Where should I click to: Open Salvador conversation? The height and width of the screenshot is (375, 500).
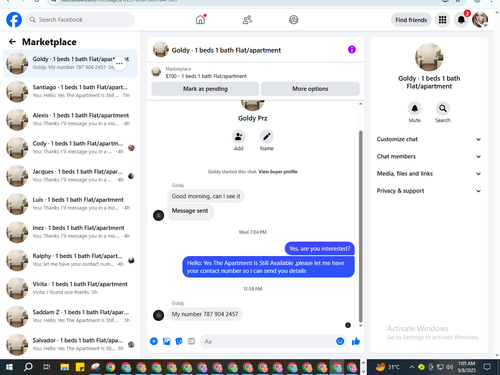70,344
